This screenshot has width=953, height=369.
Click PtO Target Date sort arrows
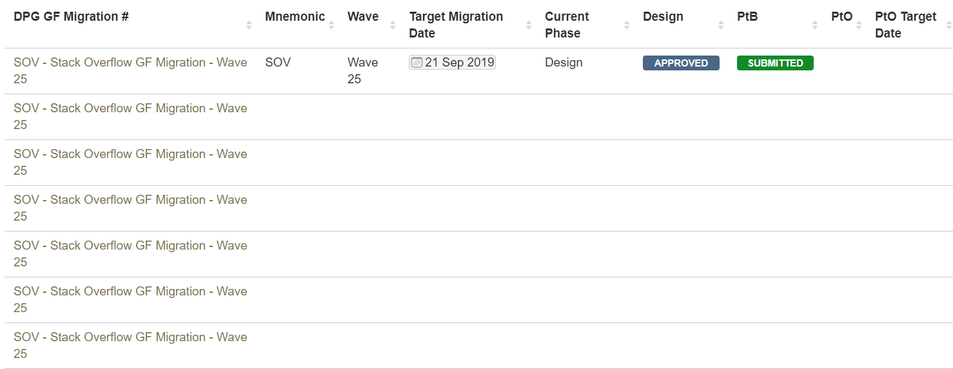pos(949,25)
